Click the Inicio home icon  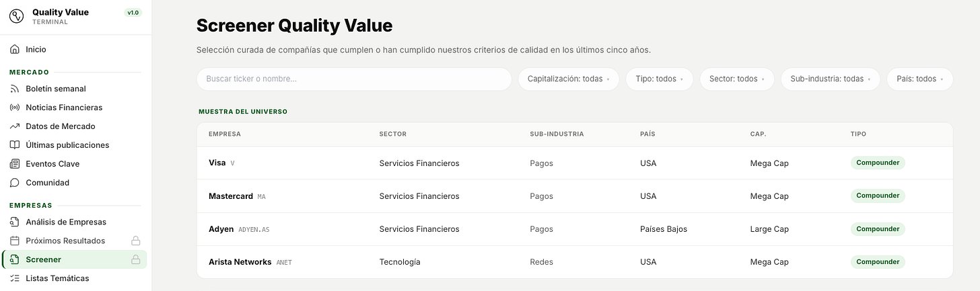tap(15, 49)
